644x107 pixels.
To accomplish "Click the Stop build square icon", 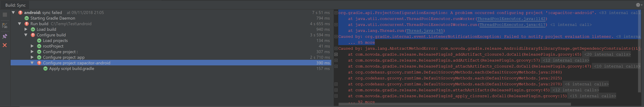I will 5,15.
